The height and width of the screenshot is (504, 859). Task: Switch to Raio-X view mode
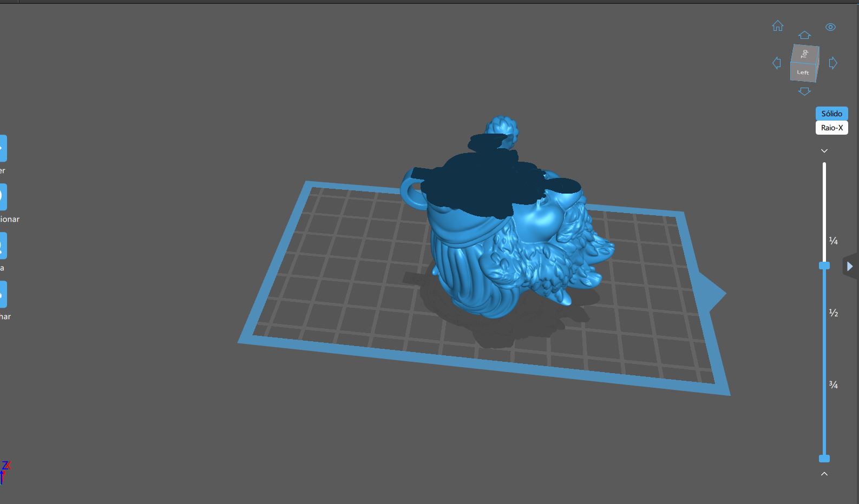coord(831,128)
